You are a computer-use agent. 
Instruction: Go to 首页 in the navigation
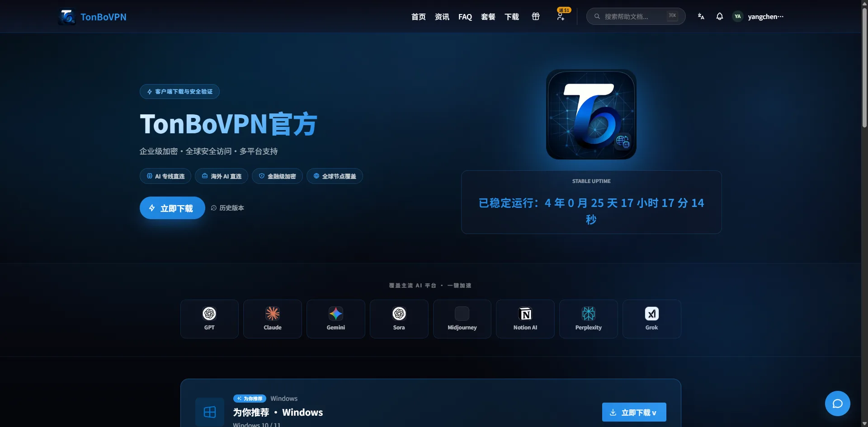pos(418,17)
